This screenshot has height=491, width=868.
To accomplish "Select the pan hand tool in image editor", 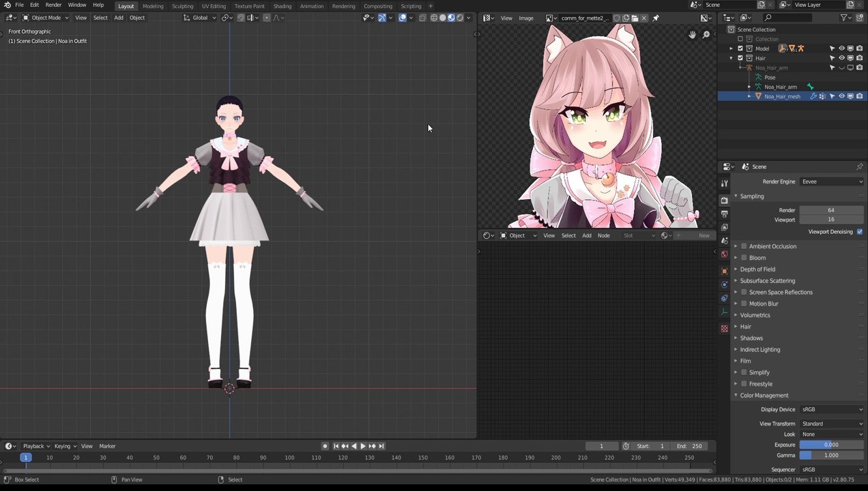I will click(x=693, y=35).
